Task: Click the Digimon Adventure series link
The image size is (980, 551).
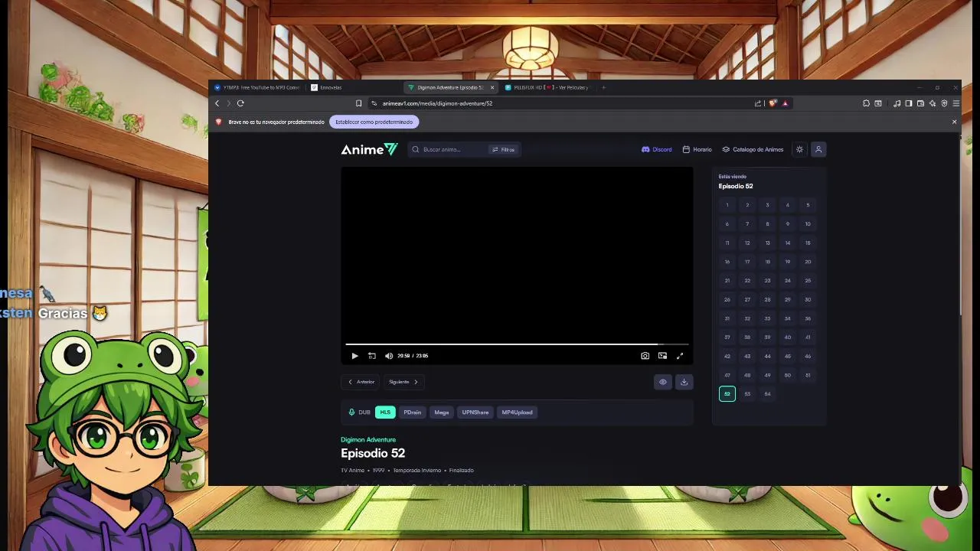Action: 368,439
